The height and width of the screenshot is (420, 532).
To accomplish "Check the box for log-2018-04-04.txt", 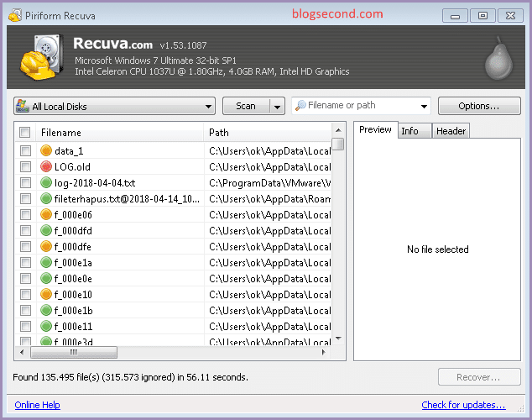I will (25, 182).
